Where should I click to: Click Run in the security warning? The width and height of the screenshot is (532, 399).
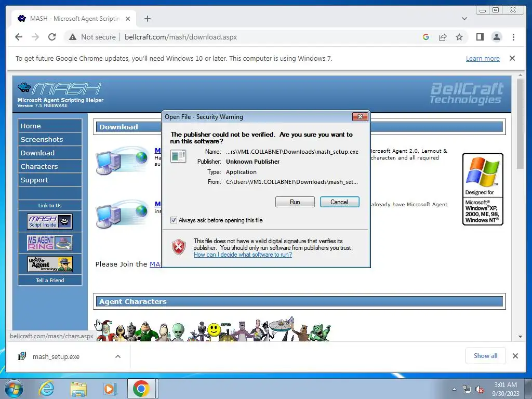(295, 202)
